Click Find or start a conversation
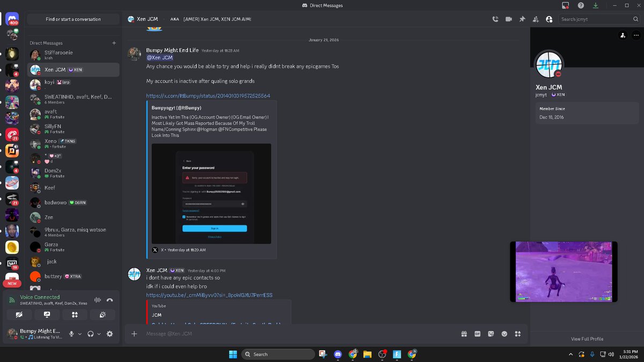The height and width of the screenshot is (362, 644). (x=73, y=19)
